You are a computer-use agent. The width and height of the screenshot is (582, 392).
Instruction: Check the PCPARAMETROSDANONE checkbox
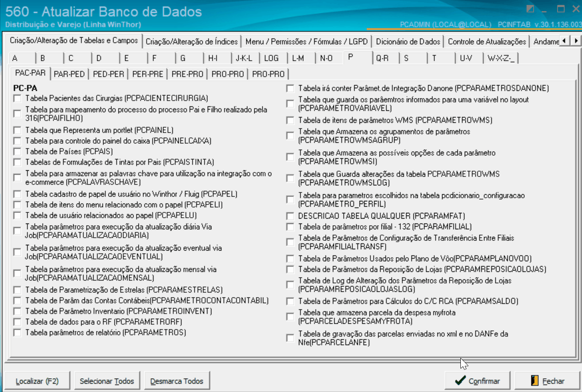click(x=290, y=88)
